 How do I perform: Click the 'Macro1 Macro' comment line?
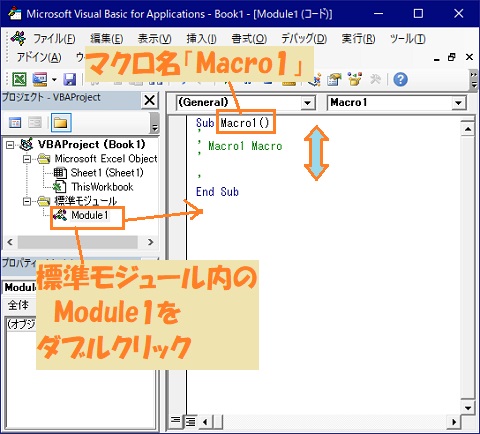coord(245,146)
